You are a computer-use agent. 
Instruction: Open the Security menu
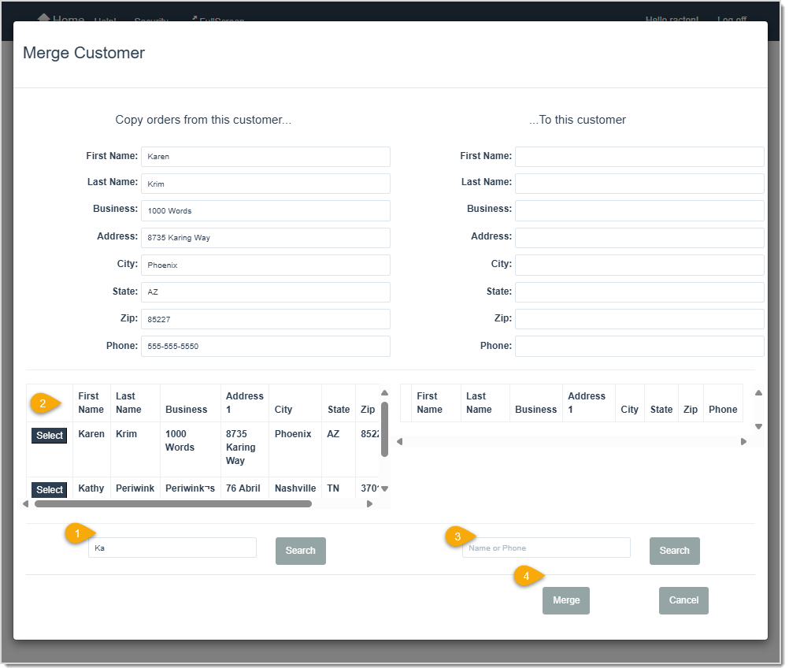[150, 20]
